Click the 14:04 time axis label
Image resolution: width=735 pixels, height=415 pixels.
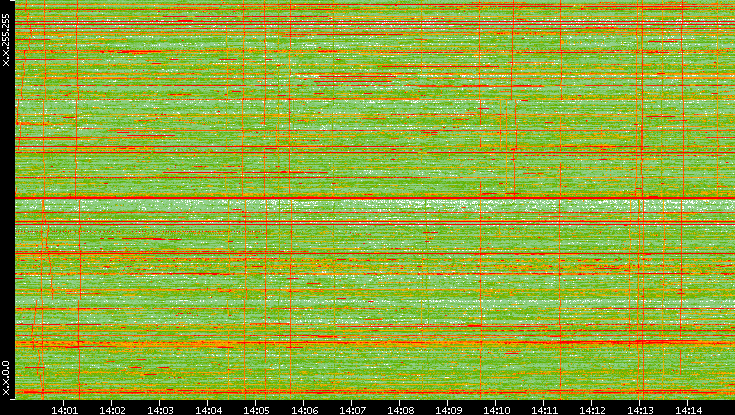pyautogui.click(x=208, y=410)
